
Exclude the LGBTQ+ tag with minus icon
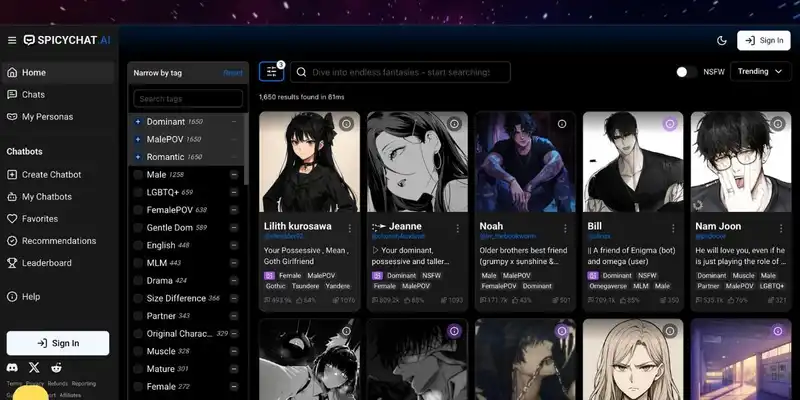click(234, 192)
